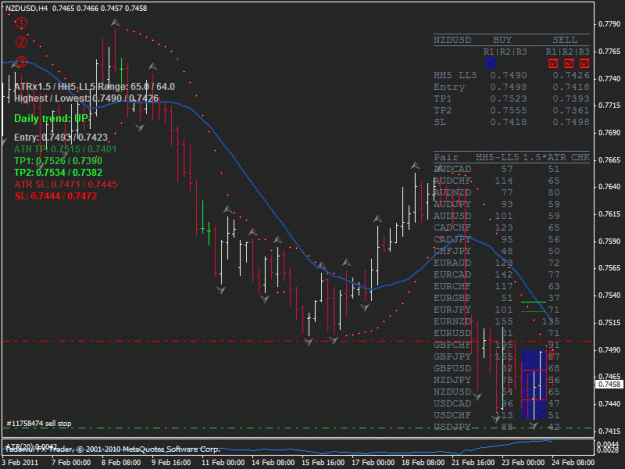Click the 0.7665 price axis label
The height and width of the screenshot is (469, 625).
609,160
